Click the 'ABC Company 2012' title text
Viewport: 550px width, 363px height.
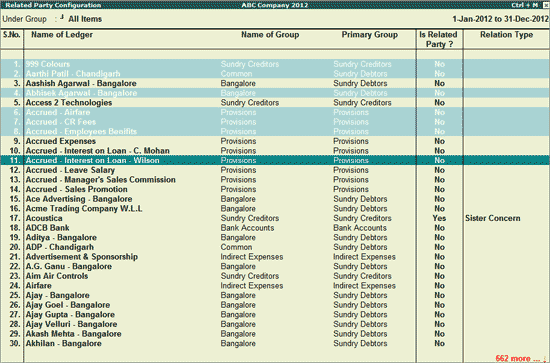[x=275, y=5]
